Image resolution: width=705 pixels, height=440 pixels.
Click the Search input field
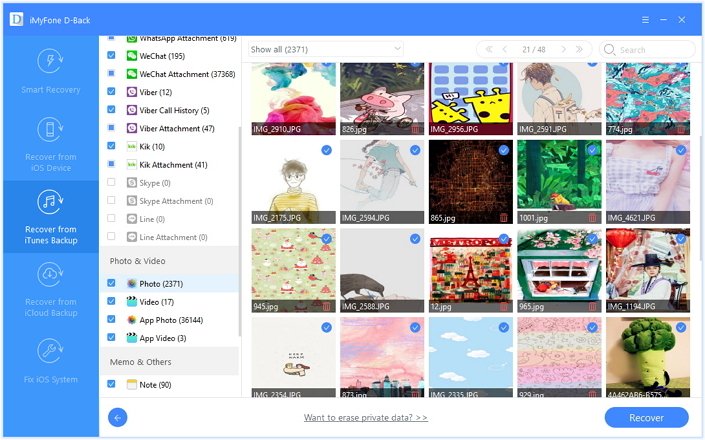tap(647, 49)
